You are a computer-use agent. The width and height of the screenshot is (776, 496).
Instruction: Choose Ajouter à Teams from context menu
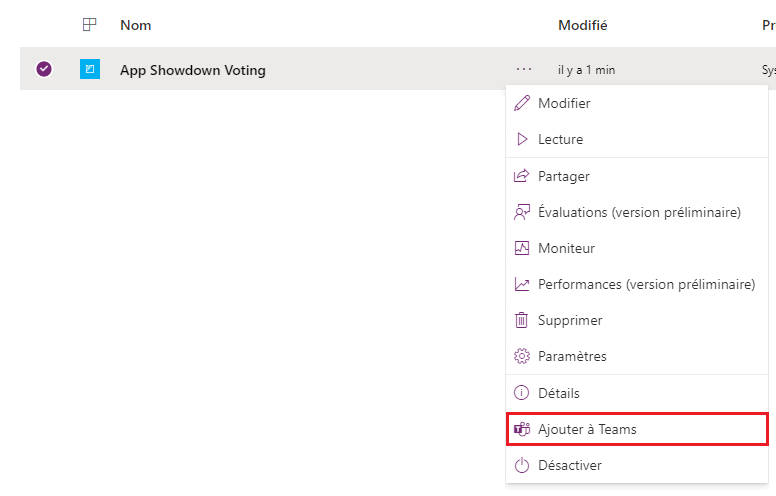587,429
